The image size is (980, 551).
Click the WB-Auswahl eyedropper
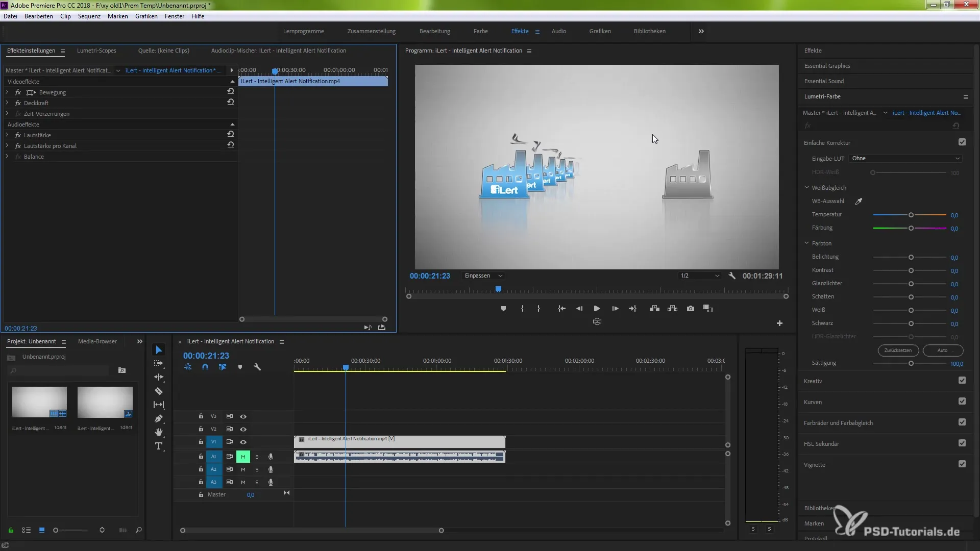[x=859, y=202]
